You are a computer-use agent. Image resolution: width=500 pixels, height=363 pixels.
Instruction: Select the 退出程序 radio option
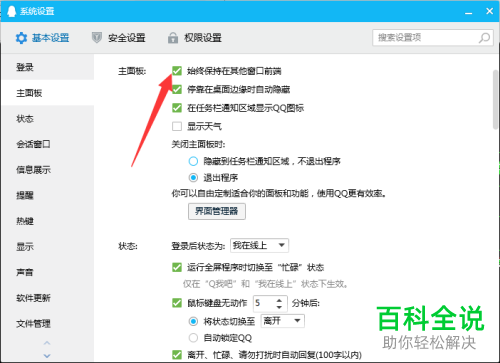[193, 178]
